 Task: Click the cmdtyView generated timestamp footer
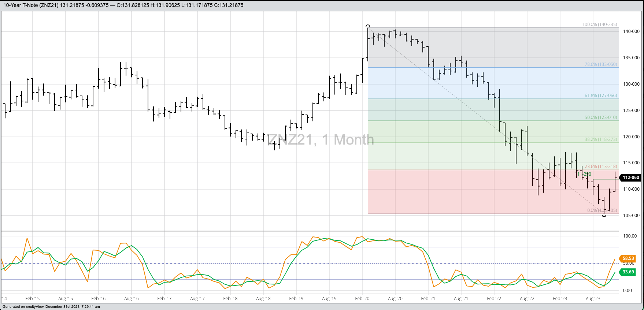pos(51,307)
